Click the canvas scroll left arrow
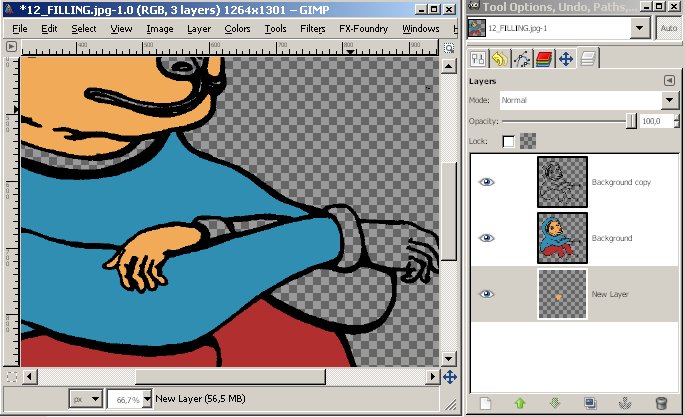This screenshot has width=685, height=417. [x=29, y=376]
